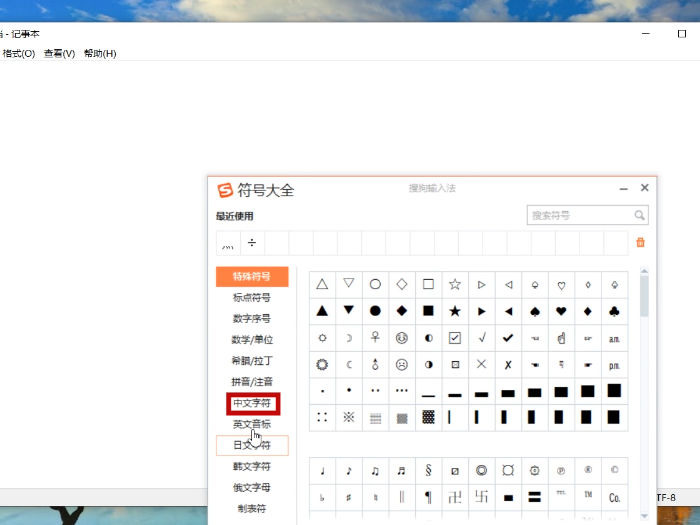The width and height of the screenshot is (700, 525).
Task: Open the 中文字符 category
Action: (252, 403)
